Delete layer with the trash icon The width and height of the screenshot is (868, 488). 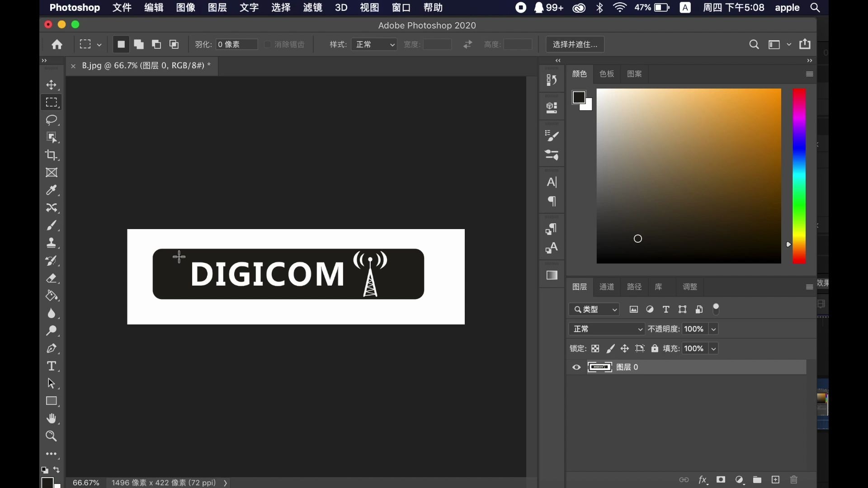coord(794,480)
